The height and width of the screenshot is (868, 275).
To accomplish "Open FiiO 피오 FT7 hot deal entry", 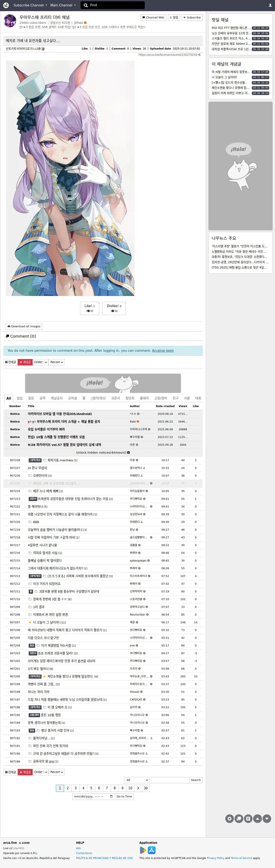I will 231,28.
